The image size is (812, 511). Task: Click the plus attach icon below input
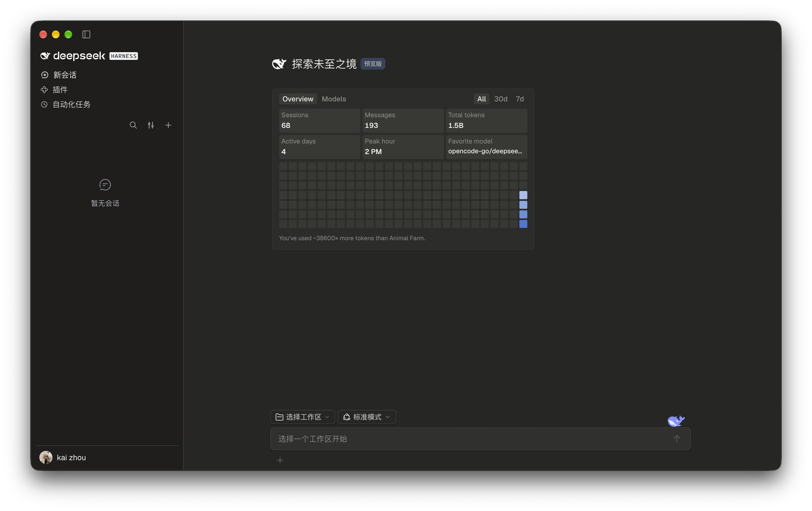point(280,460)
